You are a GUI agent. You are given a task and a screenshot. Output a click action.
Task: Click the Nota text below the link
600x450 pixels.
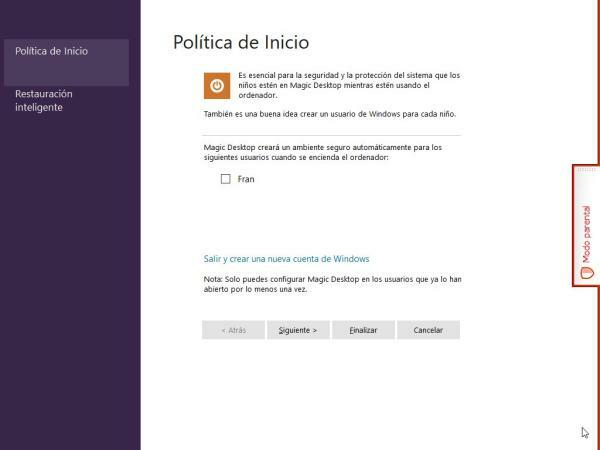(331, 284)
